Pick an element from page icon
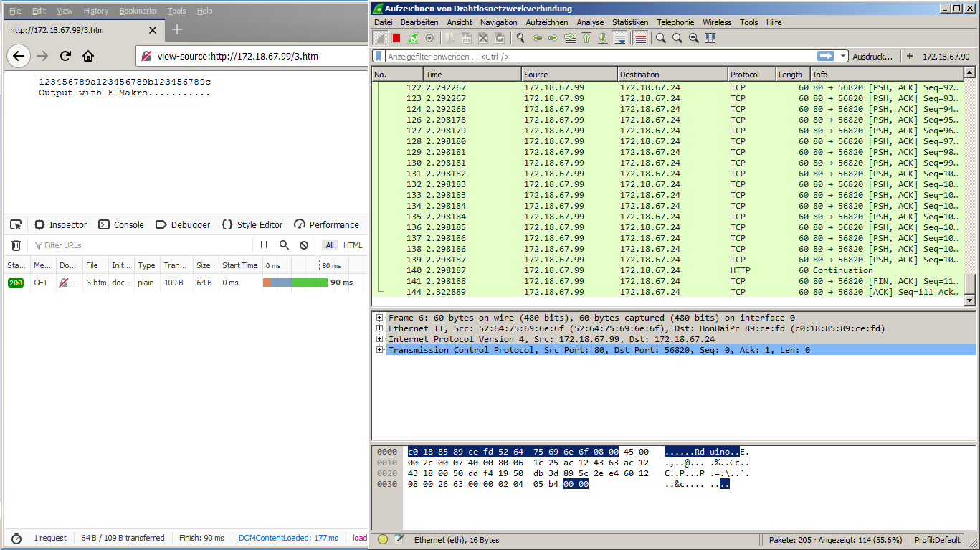The height and width of the screenshot is (550, 980). [x=16, y=224]
